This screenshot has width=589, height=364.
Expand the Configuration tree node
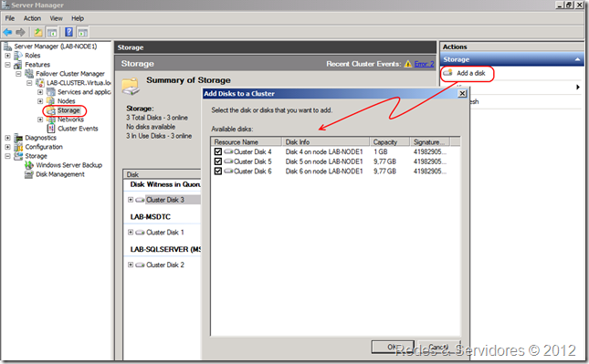click(x=7, y=147)
